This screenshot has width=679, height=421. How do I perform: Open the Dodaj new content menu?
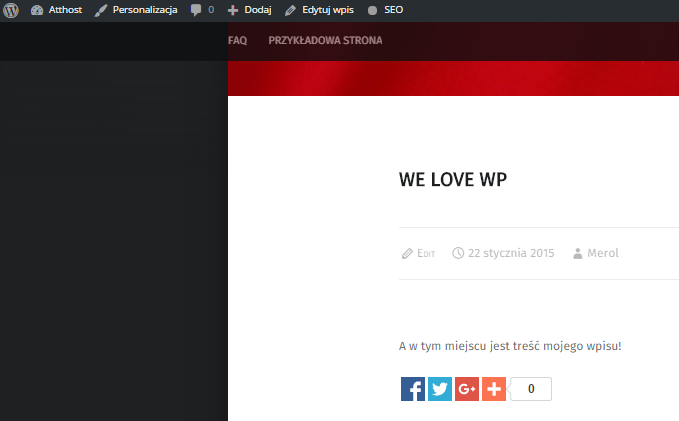coord(258,10)
